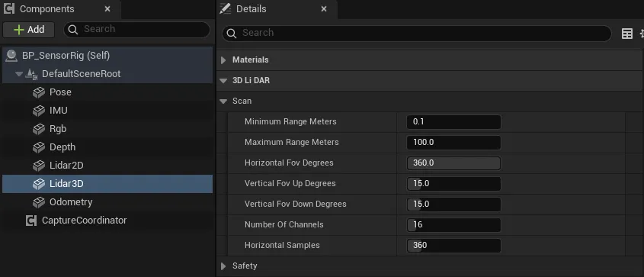Screen dimensions: 644x277
Task: Click the Add component button
Action: pyautogui.click(x=29, y=30)
